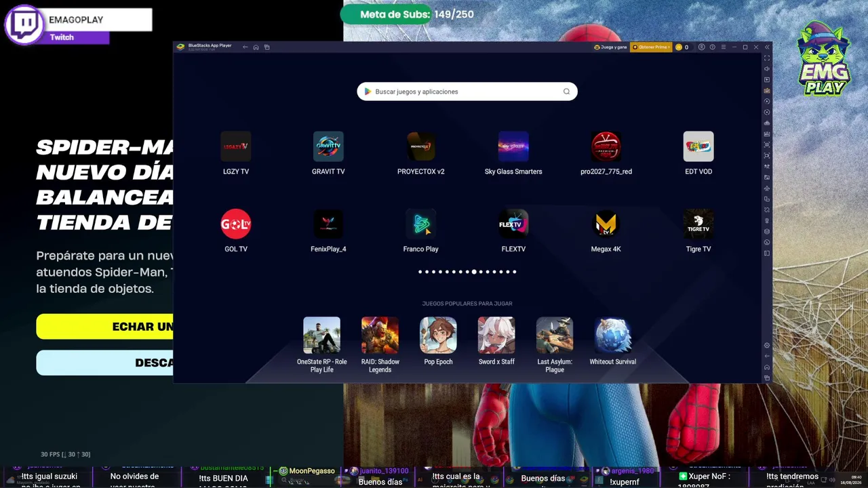Select the OneState RP game thumbnail
Viewport: 868px width, 488px height.
(x=321, y=335)
